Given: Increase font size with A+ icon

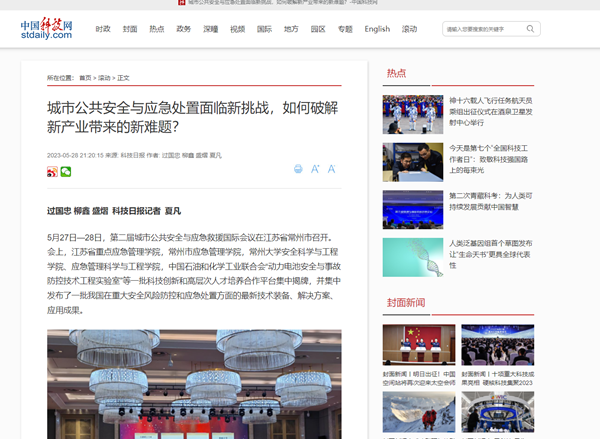Looking at the screenshot, I should (315, 169).
